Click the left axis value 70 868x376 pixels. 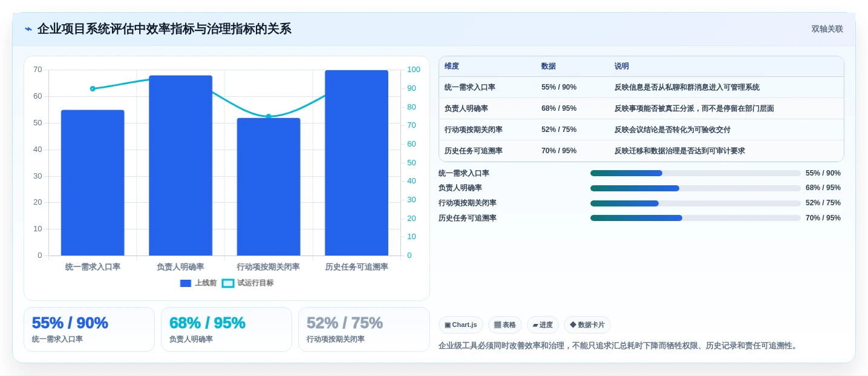pyautogui.click(x=38, y=70)
